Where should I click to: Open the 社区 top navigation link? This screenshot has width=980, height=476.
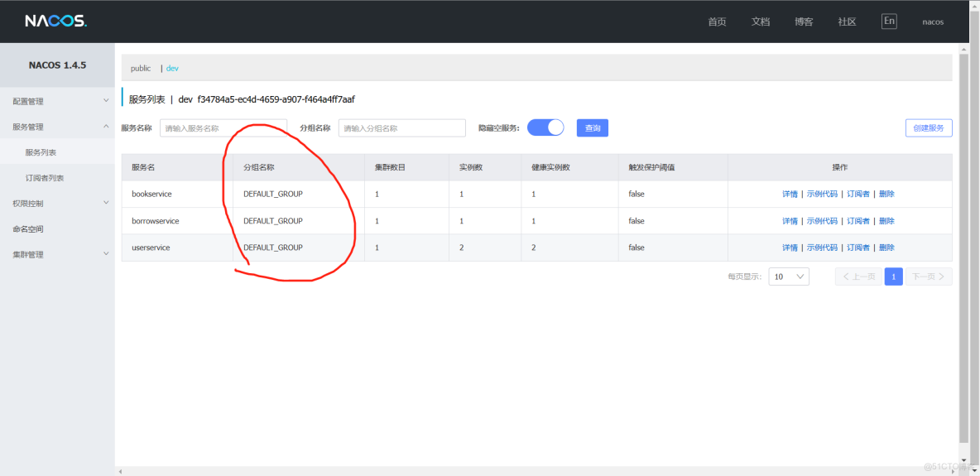click(x=847, y=22)
